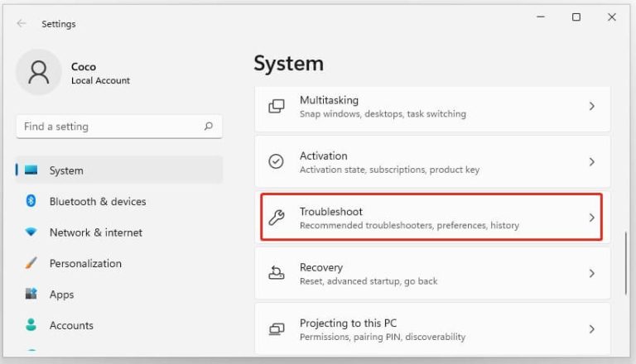The image size is (636, 364).
Task: Click the Recovery icon
Action: tap(277, 273)
